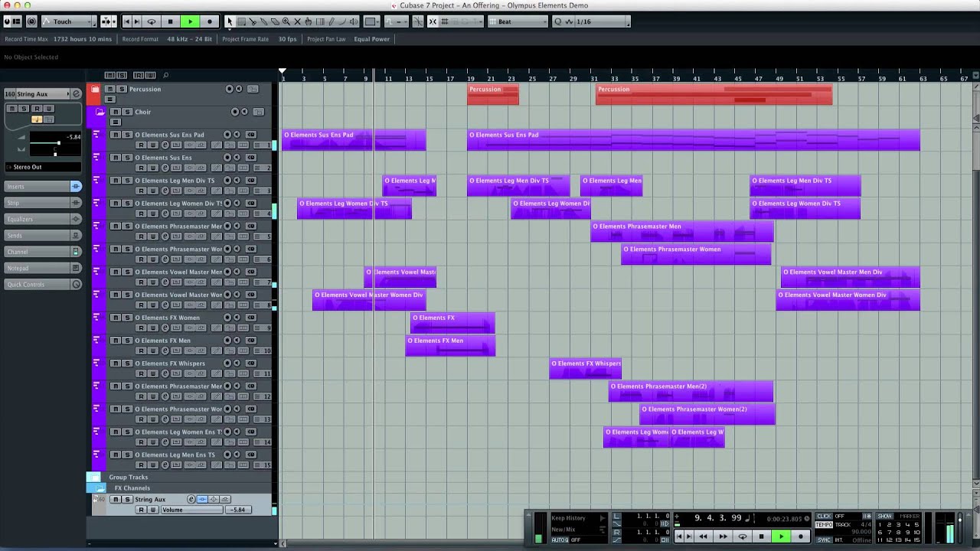Solo O Elements FX Women track

pos(127,318)
